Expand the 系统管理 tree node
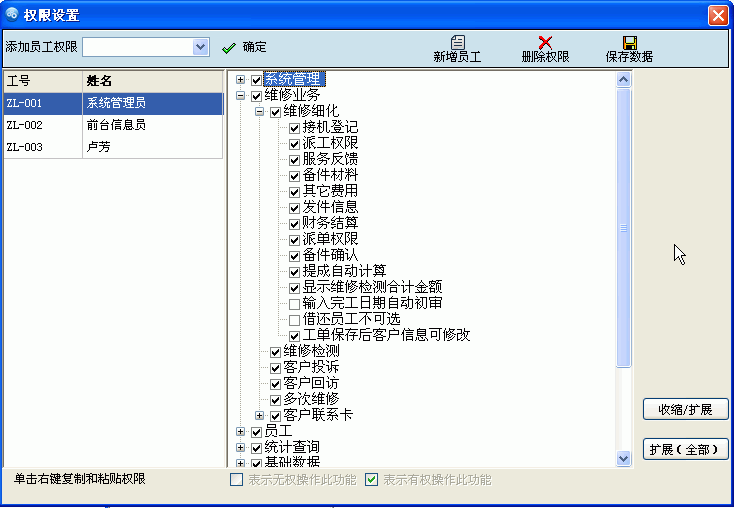This screenshot has width=734, height=508. click(x=241, y=80)
